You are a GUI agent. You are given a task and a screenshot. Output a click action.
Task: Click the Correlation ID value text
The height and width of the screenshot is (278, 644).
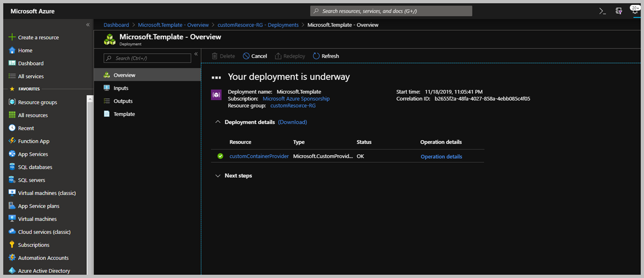[x=482, y=99]
